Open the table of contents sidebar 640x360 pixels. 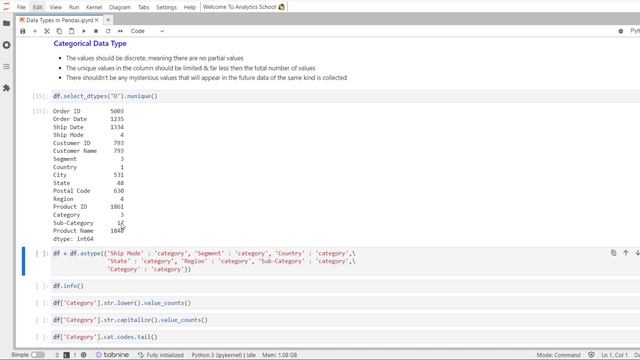coord(7,67)
